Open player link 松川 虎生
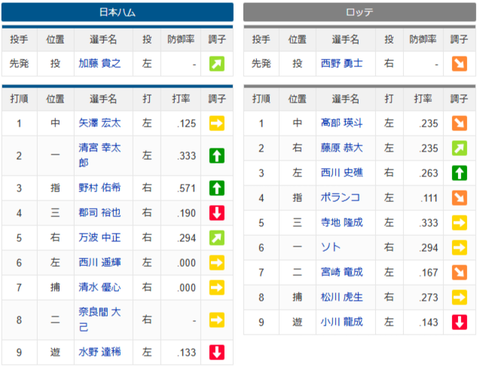This screenshot has height=370, width=480. coord(342,297)
